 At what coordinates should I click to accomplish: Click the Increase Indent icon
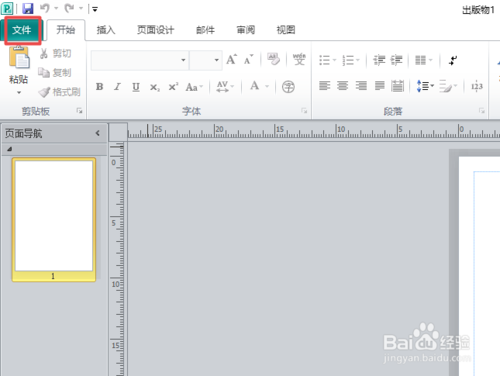(396, 60)
